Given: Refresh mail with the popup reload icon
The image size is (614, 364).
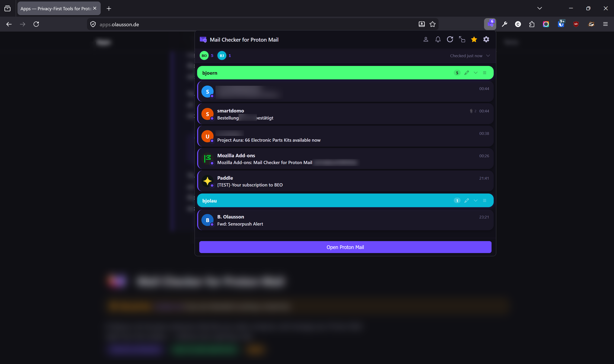Looking at the screenshot, I should click(x=450, y=39).
